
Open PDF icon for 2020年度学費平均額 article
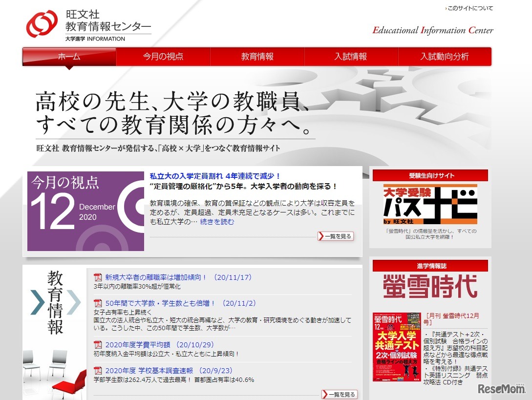98,345
